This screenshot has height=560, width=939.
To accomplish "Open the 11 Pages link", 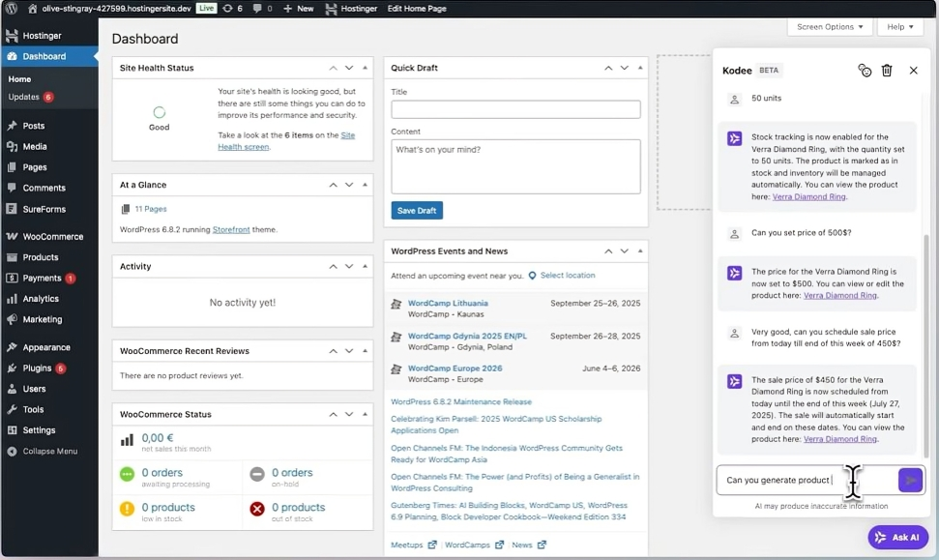I will (x=151, y=209).
